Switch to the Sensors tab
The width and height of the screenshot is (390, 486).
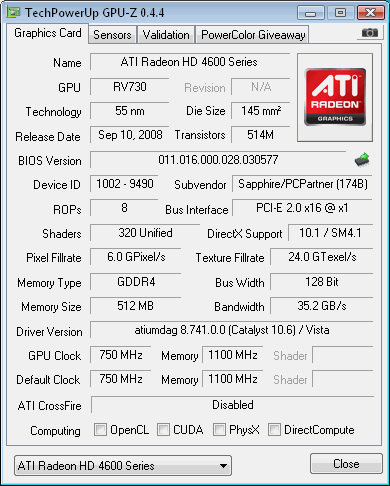[112, 35]
